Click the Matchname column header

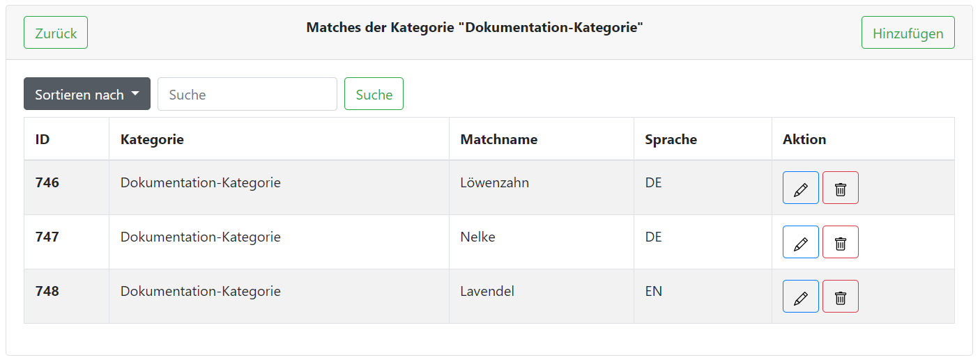[x=498, y=139]
